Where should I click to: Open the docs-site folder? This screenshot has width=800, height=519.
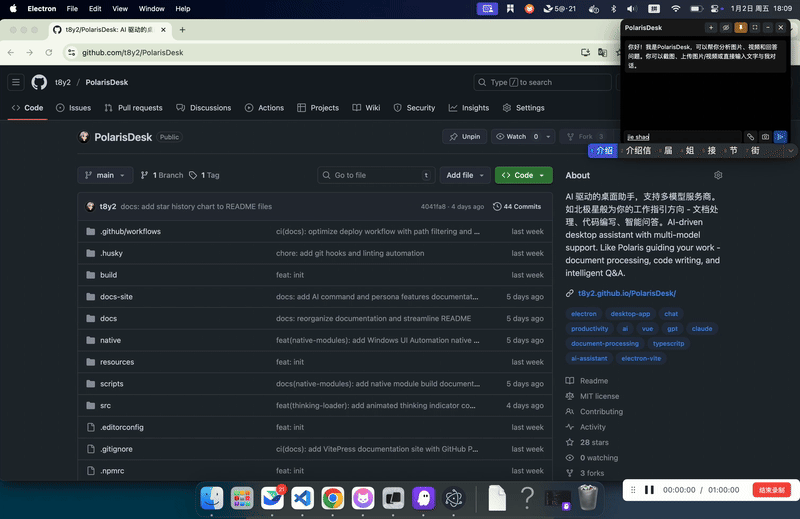(x=116, y=296)
